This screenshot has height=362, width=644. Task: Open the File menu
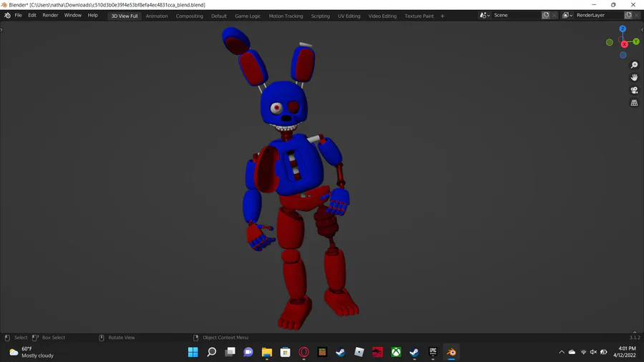19,16
